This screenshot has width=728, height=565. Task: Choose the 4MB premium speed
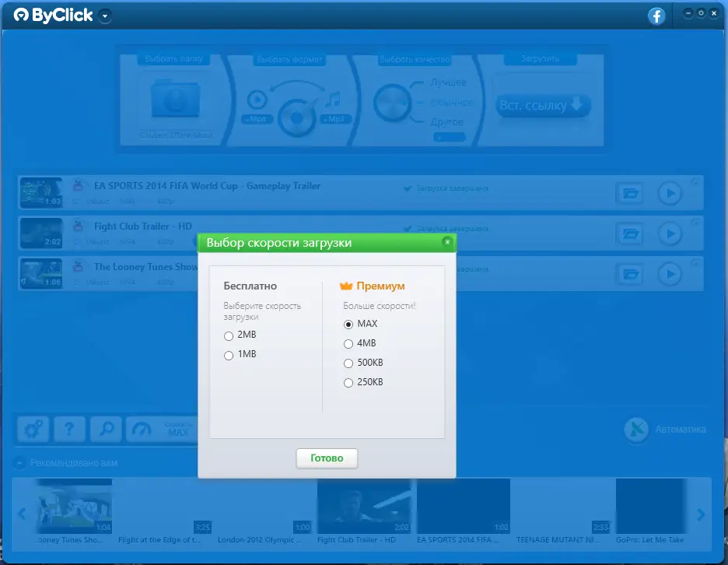point(348,344)
